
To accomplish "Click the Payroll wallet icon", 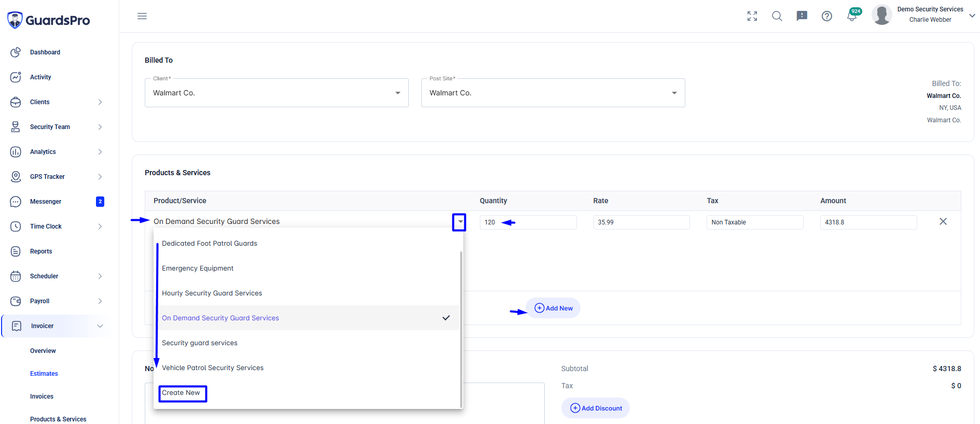I will click(x=16, y=301).
